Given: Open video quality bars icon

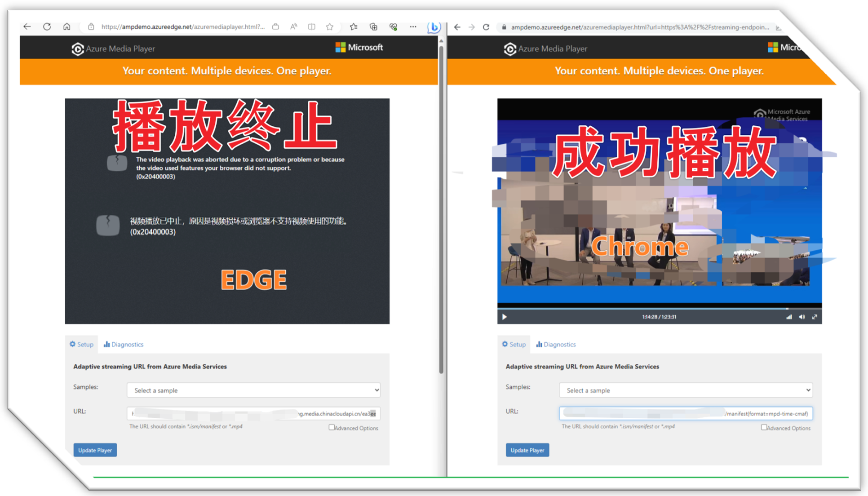Looking at the screenshot, I should coord(789,317).
